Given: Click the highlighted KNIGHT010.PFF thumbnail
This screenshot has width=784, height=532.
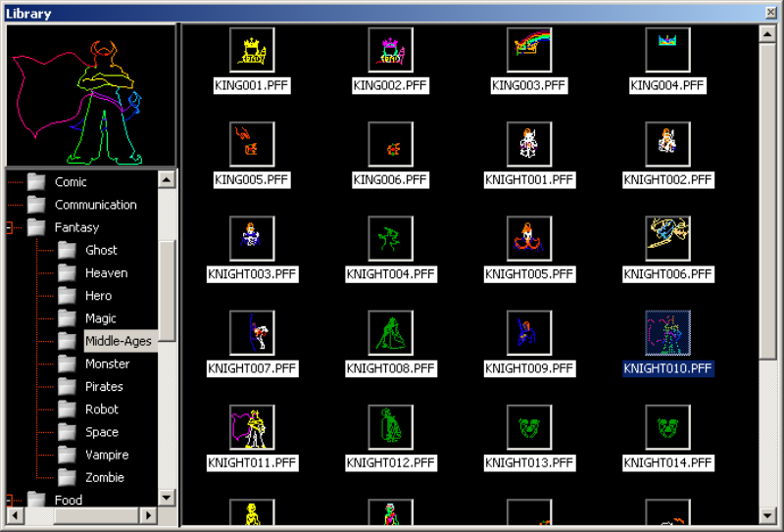Looking at the screenshot, I should point(667,333).
